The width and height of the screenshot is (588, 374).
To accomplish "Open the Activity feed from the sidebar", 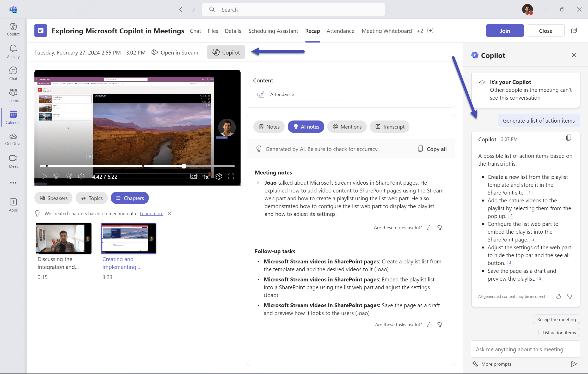I will (13, 51).
